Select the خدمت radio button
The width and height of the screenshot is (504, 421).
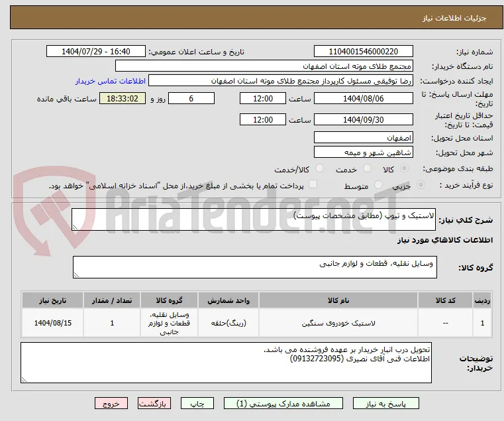(367, 168)
